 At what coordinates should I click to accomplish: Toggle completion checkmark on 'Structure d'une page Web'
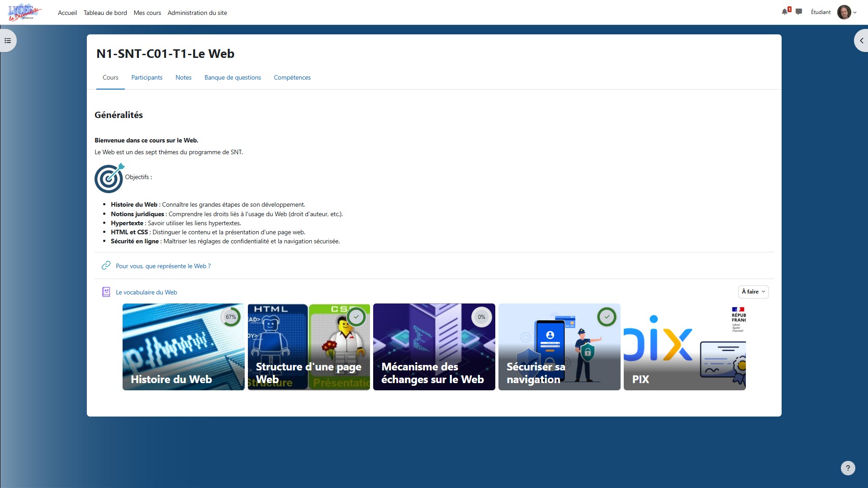coord(356,317)
